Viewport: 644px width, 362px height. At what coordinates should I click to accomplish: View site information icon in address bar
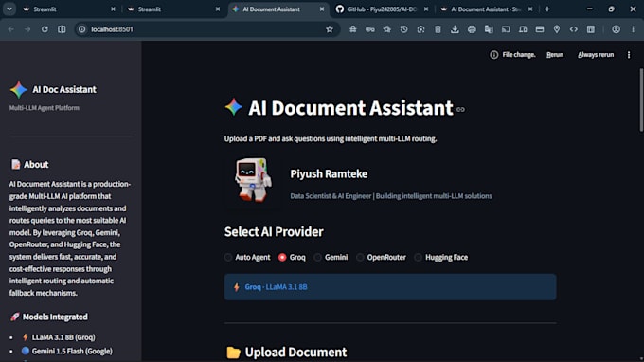click(x=82, y=29)
